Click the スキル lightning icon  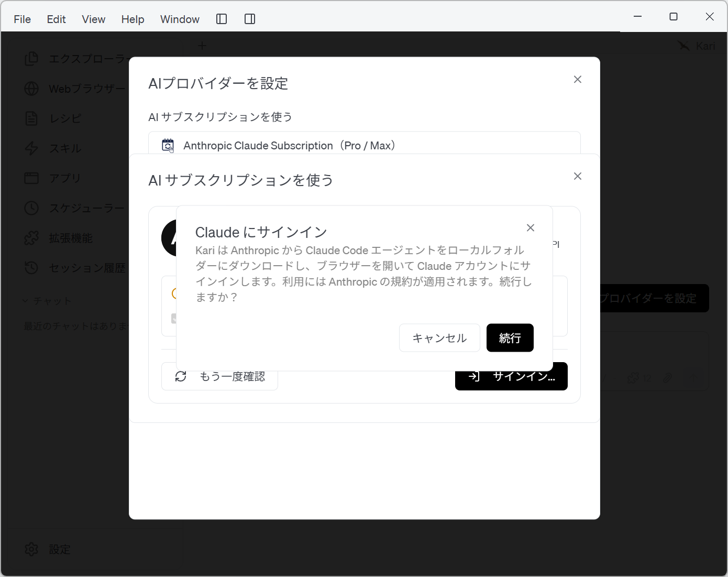click(x=31, y=148)
